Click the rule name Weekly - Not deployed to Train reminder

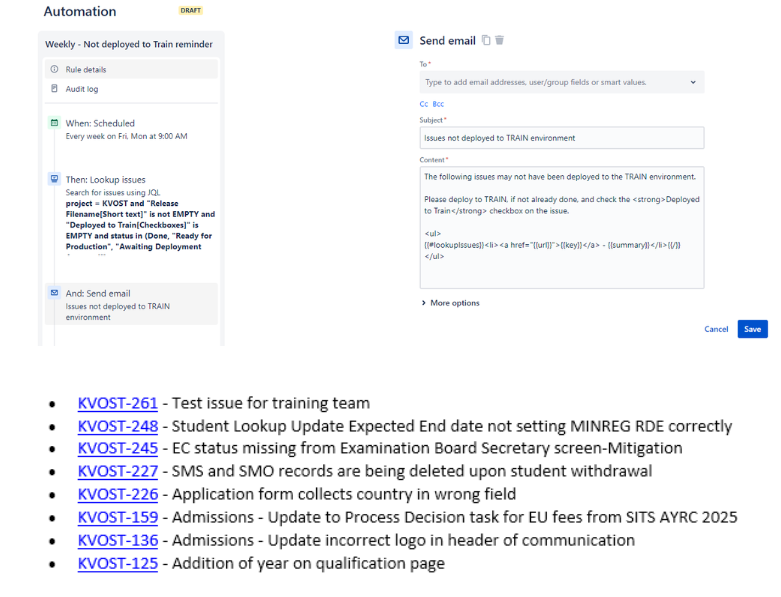click(129, 44)
